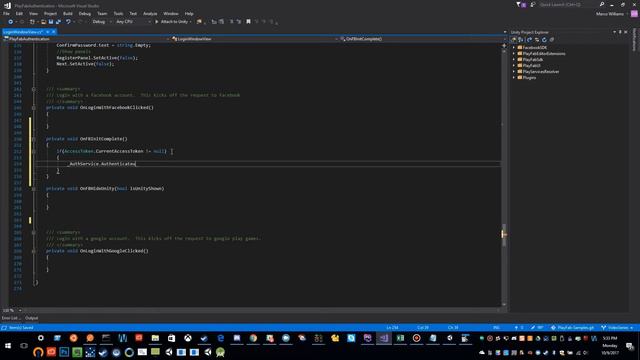The height and width of the screenshot is (360, 640).
Task: Click the first Unity Project Explorer toolbar icon
Action: point(514,40)
